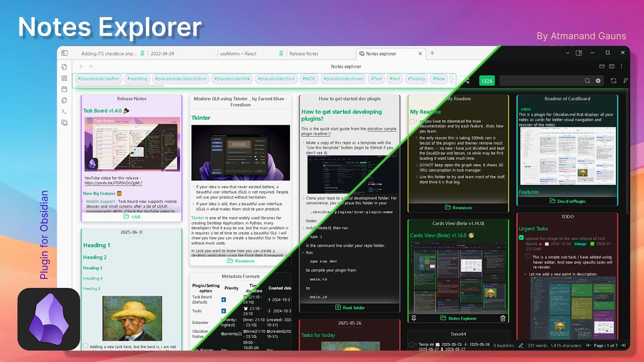Unpin the 'Adding ITS checkbox snip' tab

pyautogui.click(x=142, y=53)
